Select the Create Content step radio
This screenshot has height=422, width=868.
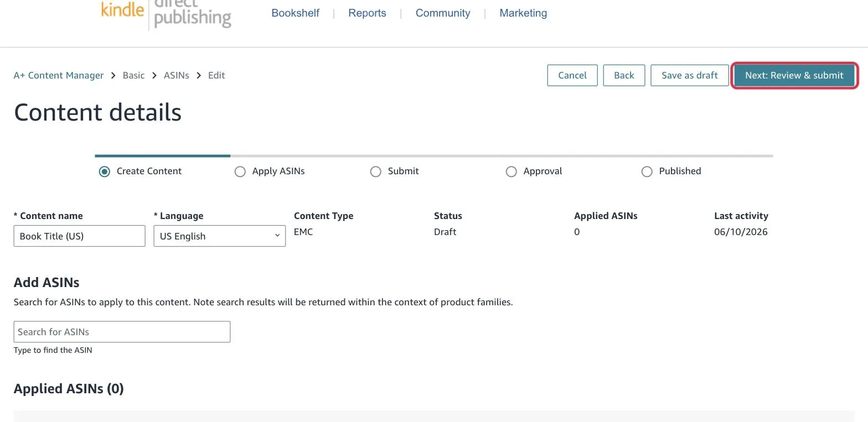click(105, 171)
